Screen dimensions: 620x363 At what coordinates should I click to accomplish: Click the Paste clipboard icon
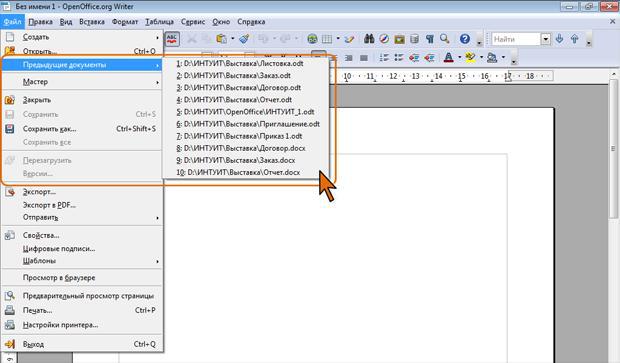(x=221, y=39)
